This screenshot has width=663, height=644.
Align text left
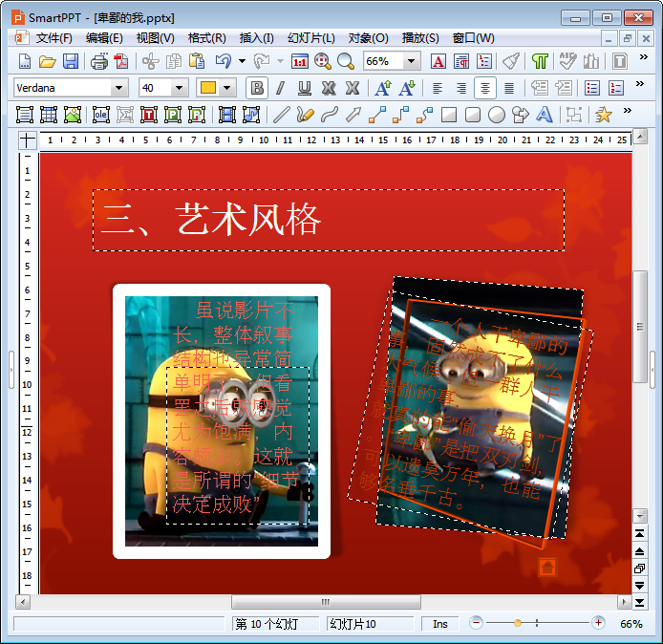438,88
